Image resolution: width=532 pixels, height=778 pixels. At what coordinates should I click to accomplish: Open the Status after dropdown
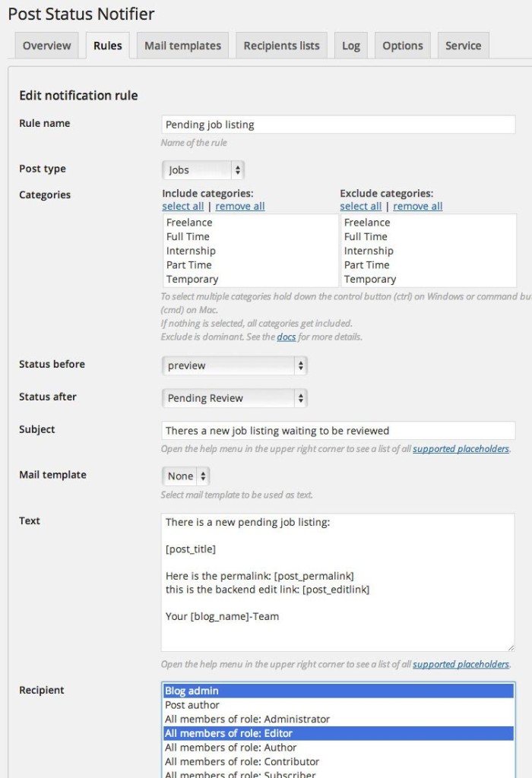point(233,398)
